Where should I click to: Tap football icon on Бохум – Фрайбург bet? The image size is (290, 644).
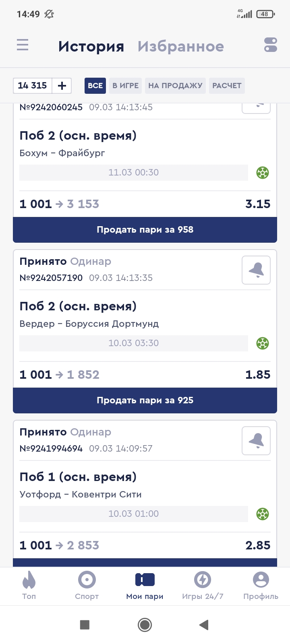click(x=263, y=173)
